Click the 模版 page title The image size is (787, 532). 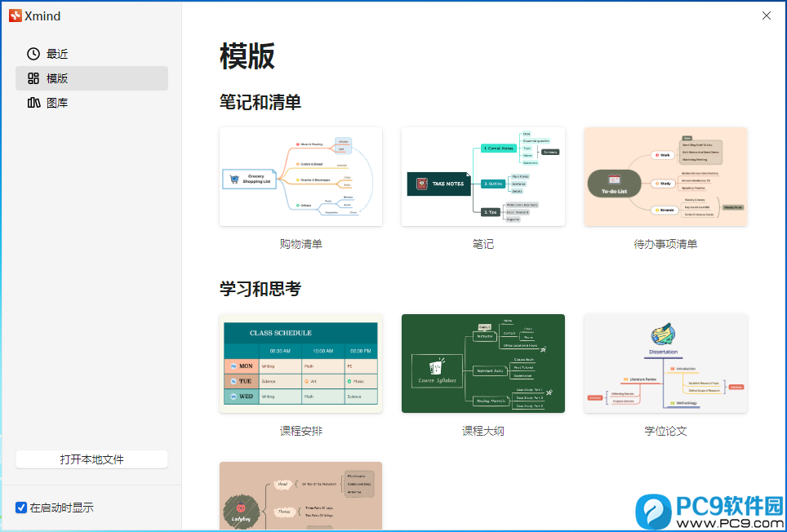pos(247,55)
